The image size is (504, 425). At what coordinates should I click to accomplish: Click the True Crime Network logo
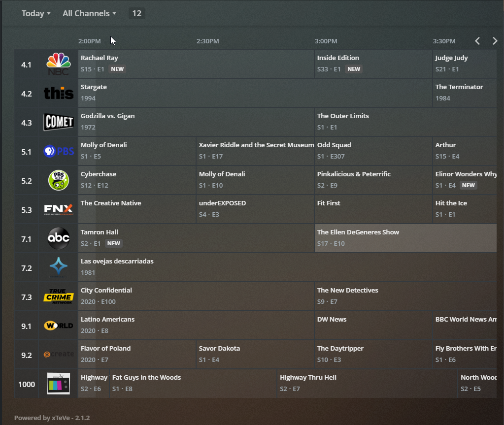(58, 296)
